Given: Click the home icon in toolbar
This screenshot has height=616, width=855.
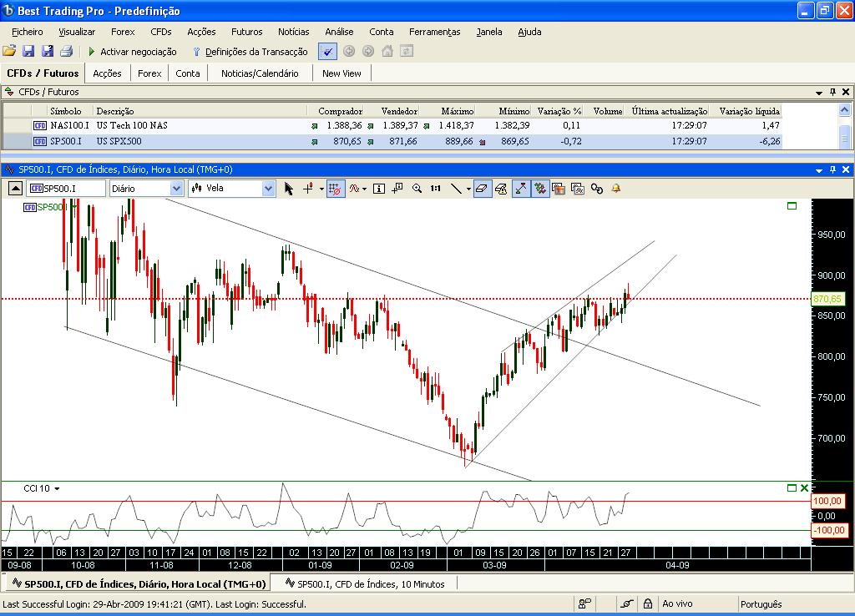Looking at the screenshot, I should point(387,51).
